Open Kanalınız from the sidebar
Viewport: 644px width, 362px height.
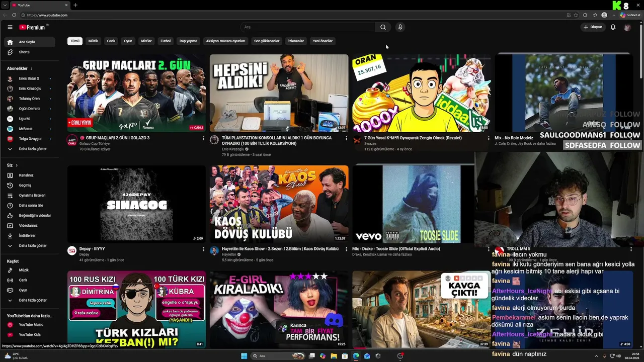(30, 175)
